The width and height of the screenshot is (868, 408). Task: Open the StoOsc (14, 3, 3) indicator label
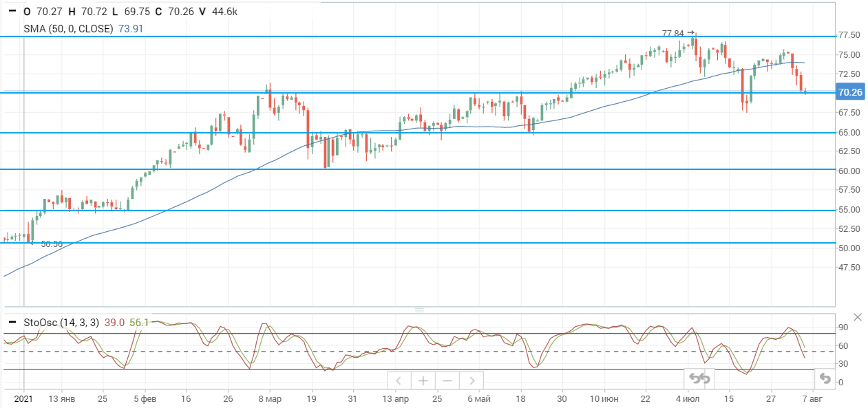pos(62,322)
